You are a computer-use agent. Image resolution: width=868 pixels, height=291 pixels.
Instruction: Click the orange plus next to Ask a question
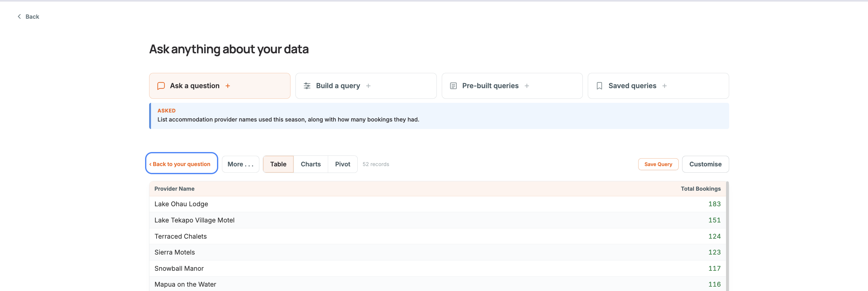pos(228,86)
